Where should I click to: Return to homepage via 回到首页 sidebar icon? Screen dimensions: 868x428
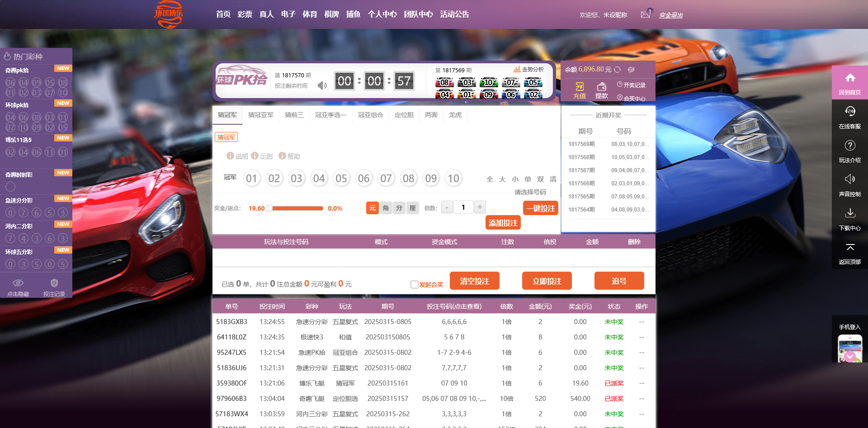click(850, 81)
